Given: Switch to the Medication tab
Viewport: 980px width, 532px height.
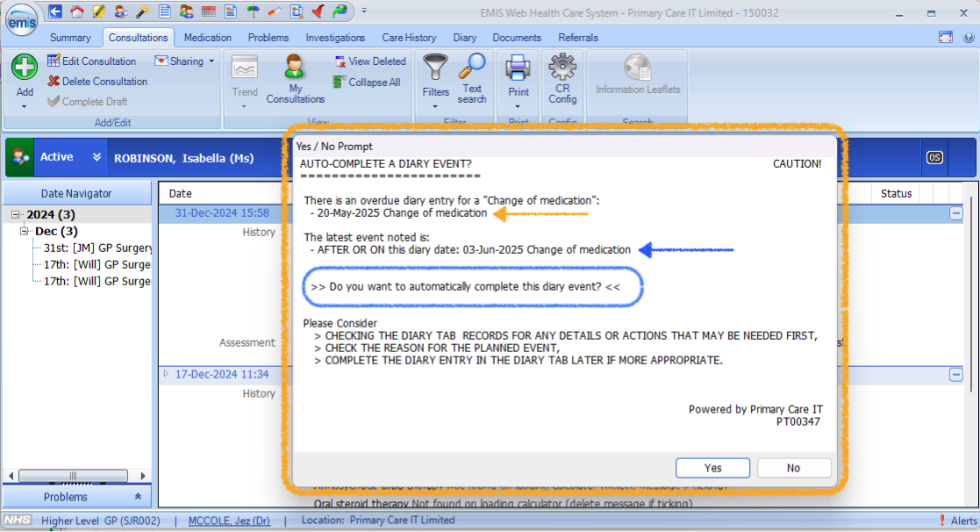Looking at the screenshot, I should click(x=208, y=38).
